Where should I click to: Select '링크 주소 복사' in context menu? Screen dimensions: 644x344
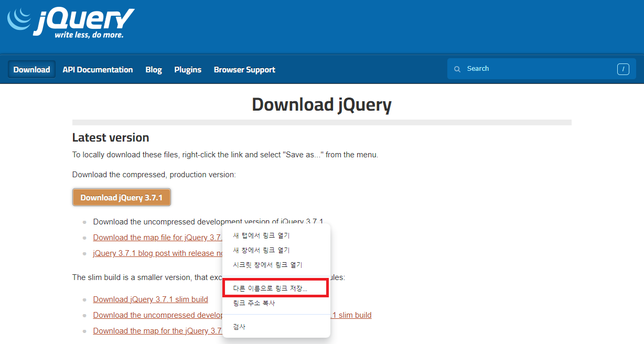(276, 303)
